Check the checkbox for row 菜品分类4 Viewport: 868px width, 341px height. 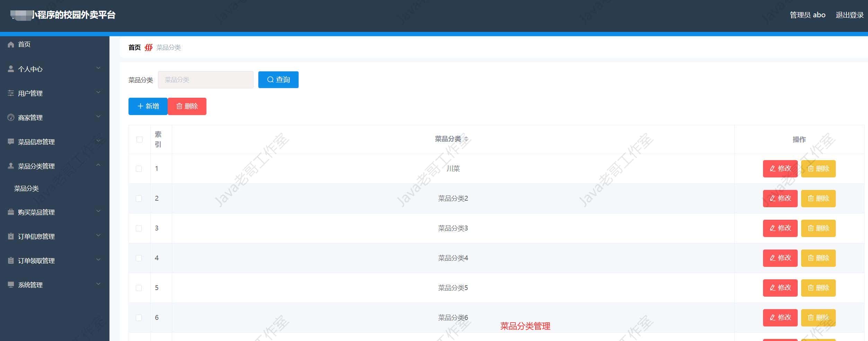pos(139,258)
